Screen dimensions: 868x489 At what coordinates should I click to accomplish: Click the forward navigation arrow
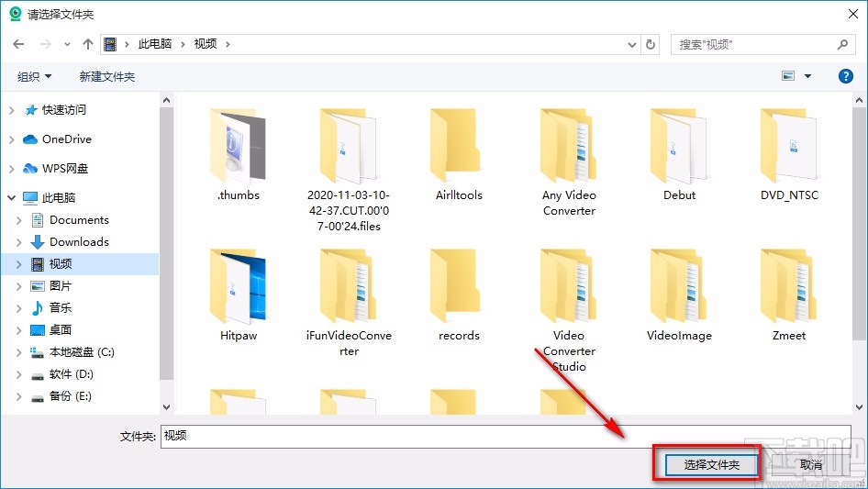[x=46, y=44]
